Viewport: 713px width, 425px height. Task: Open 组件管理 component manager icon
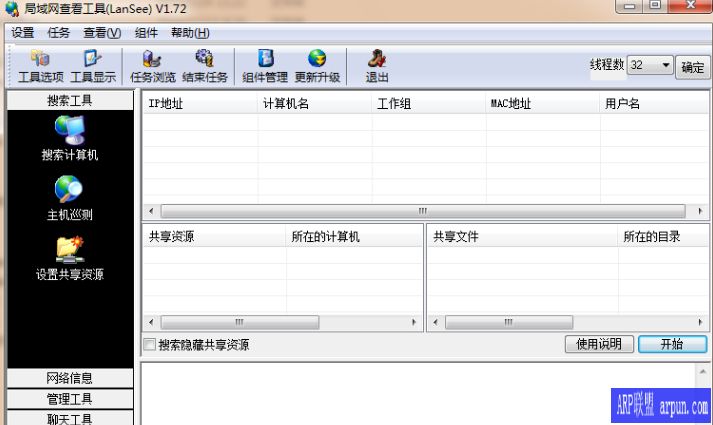pyautogui.click(x=265, y=66)
